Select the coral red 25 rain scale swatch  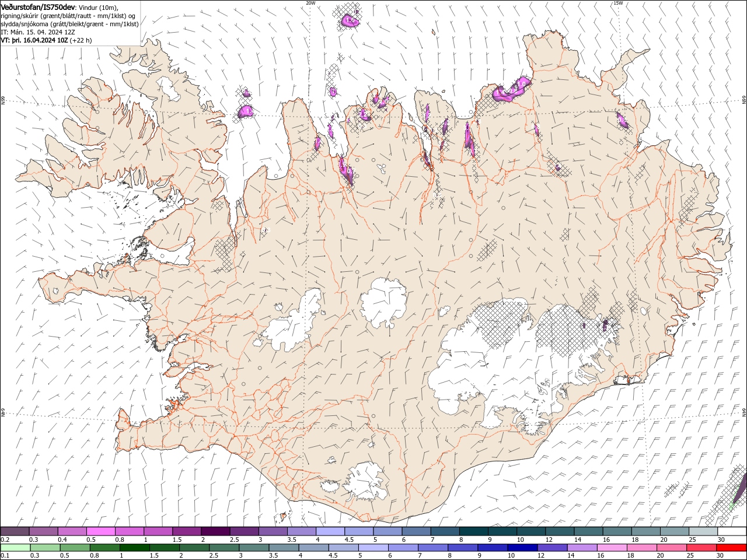tap(702, 548)
